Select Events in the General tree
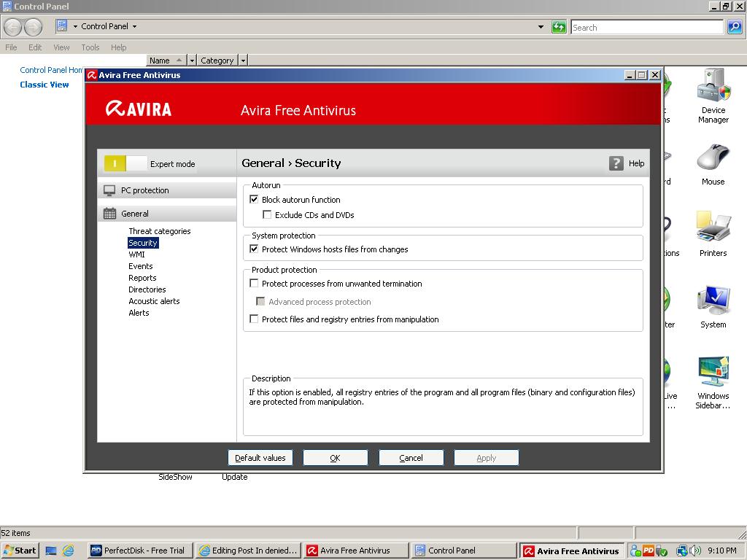 pyautogui.click(x=141, y=266)
